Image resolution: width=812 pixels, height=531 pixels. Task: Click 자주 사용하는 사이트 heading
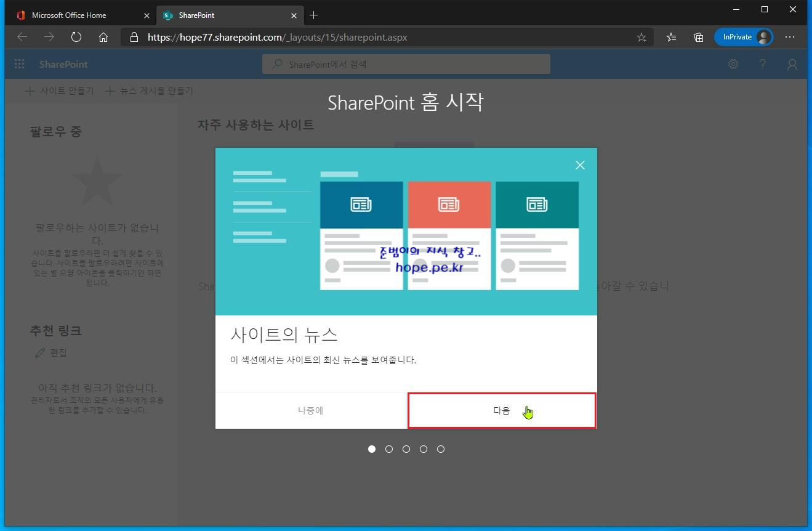tap(255, 124)
